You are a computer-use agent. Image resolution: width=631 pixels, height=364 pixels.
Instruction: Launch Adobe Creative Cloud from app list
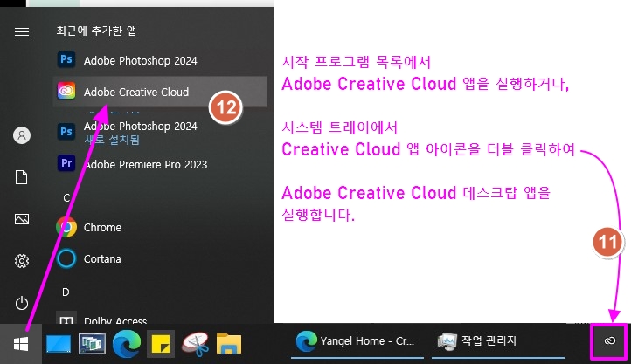point(160,92)
